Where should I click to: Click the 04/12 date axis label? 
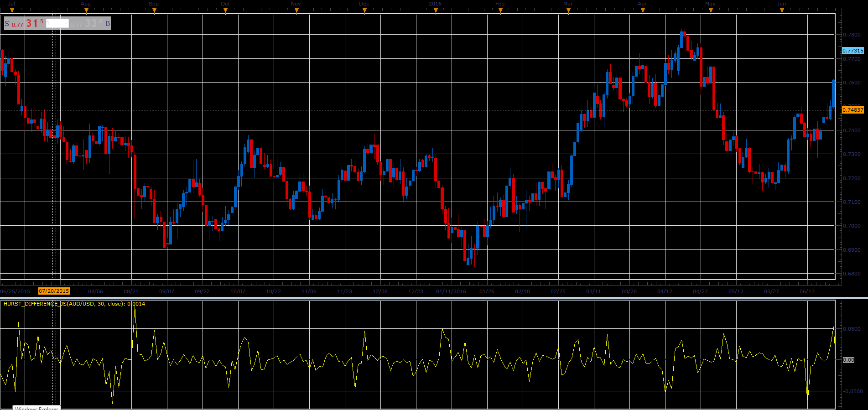click(x=665, y=291)
